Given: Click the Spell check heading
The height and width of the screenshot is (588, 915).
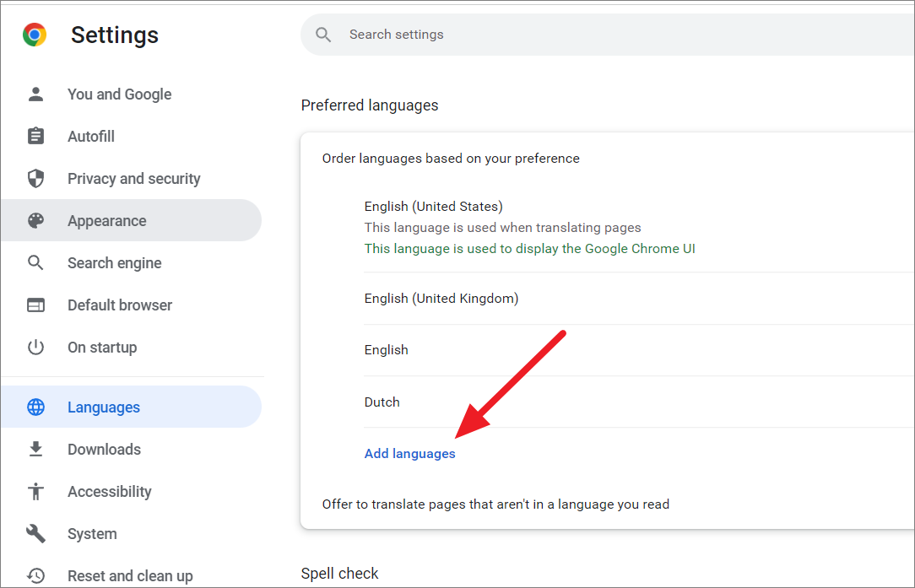Looking at the screenshot, I should pos(339,574).
